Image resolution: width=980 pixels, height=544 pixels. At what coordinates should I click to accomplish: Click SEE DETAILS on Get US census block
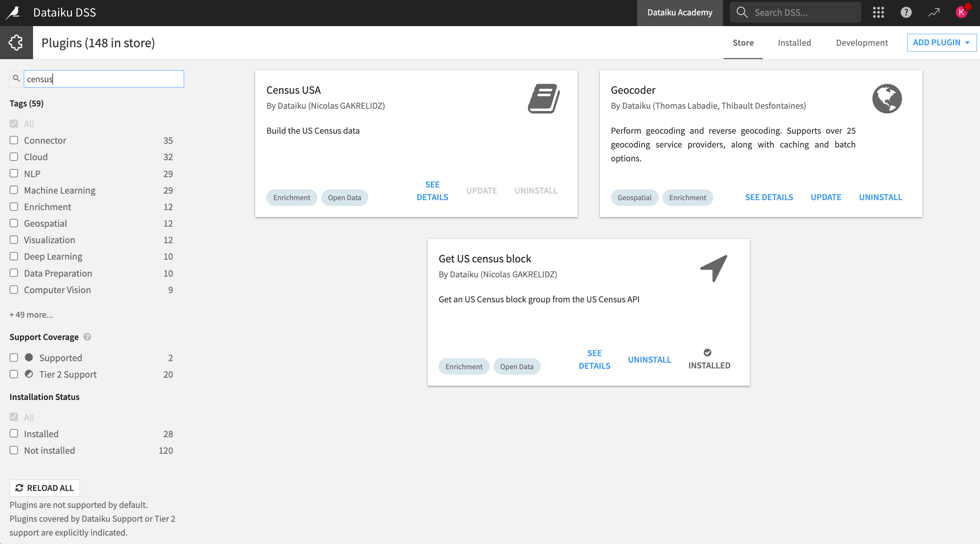595,360
